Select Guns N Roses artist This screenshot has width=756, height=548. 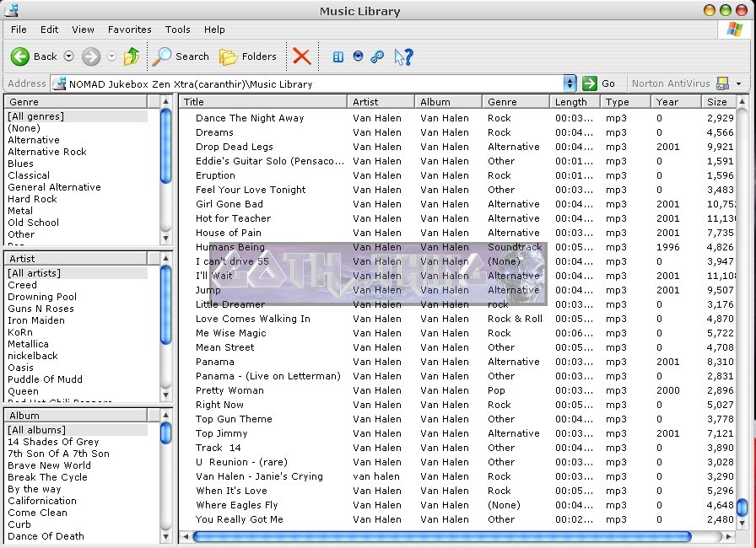pos(41,309)
